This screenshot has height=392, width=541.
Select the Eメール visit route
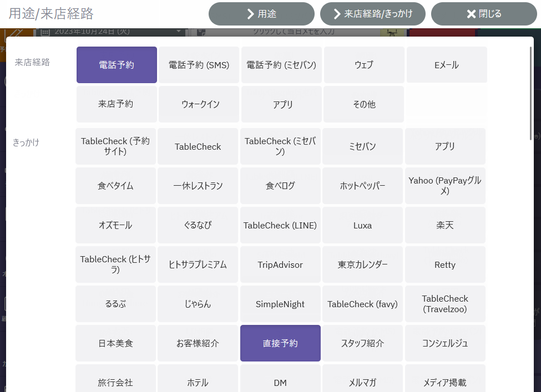(447, 65)
